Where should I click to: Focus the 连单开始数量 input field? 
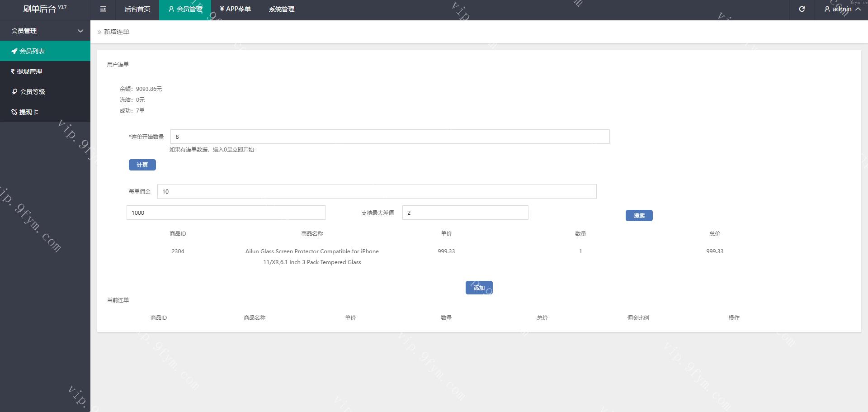pos(390,137)
